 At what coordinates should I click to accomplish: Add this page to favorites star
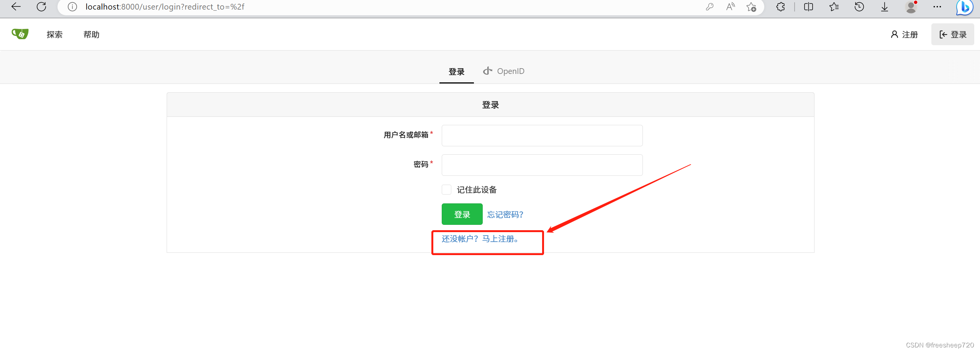(x=751, y=7)
